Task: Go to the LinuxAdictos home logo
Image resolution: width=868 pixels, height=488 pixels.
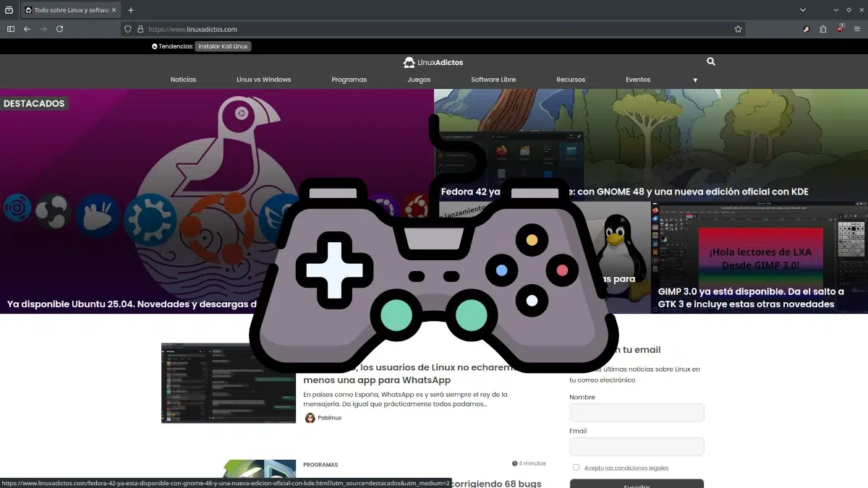Action: (433, 62)
